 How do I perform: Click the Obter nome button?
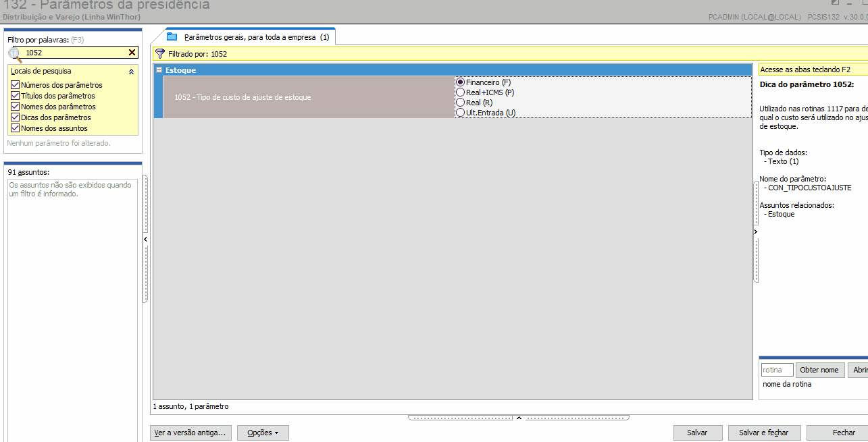coord(819,370)
